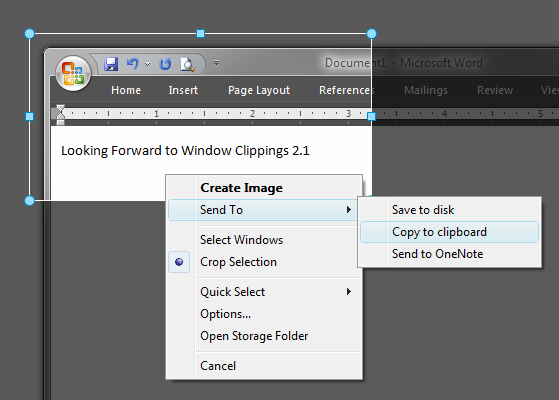The height and width of the screenshot is (400, 559).
Task: Click the top-middle crop edge handle
Action: tap(200, 34)
